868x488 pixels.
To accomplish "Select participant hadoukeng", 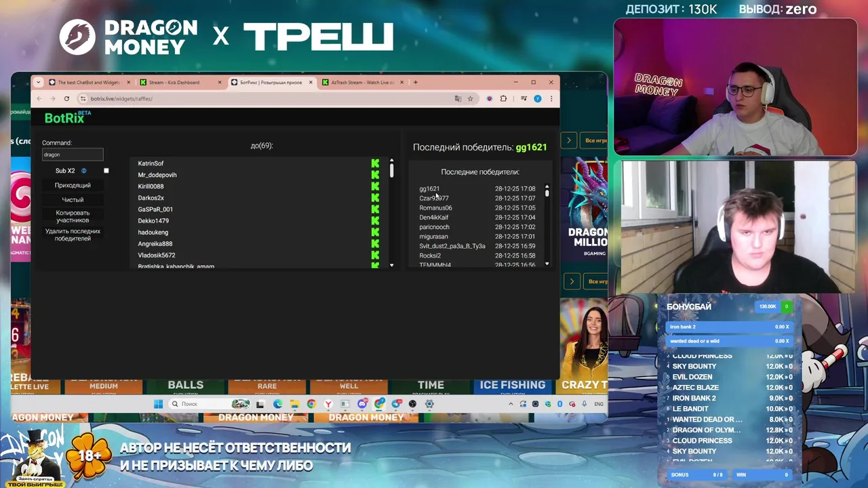I will 153,232.
